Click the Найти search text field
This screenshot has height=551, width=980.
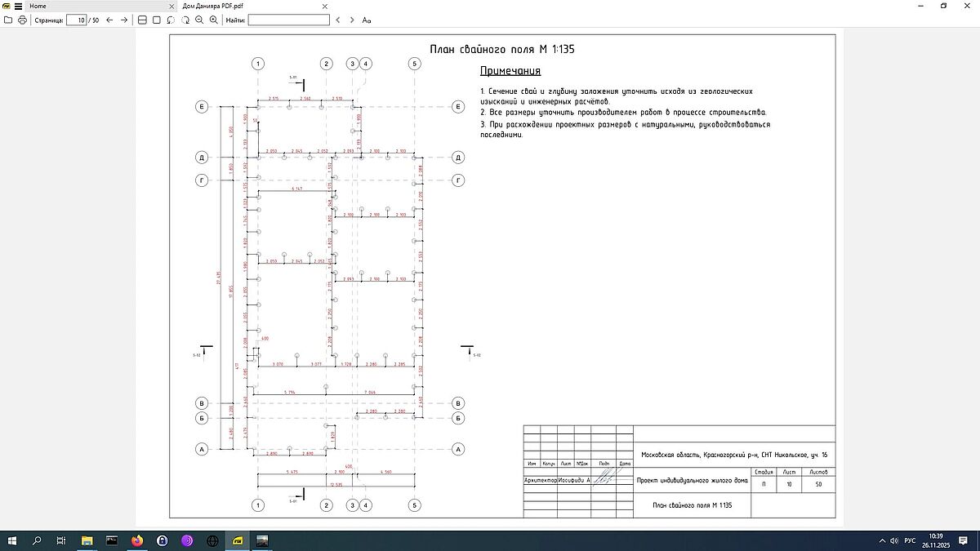[288, 20]
